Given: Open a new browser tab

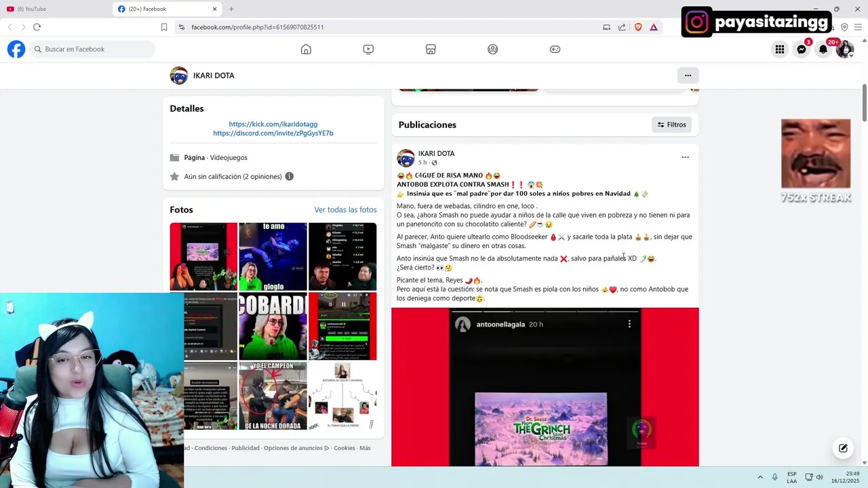Looking at the screenshot, I should click(x=231, y=9).
